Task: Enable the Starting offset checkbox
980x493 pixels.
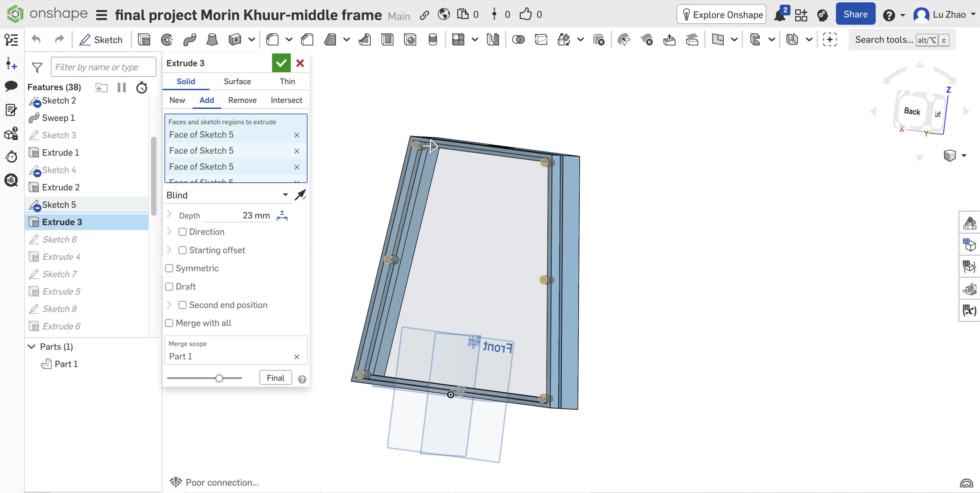Action: tap(182, 250)
